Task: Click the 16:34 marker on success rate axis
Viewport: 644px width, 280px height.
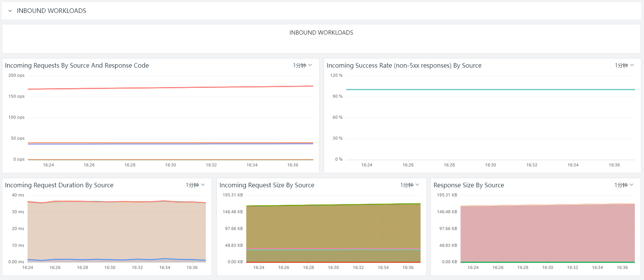Action: (x=573, y=165)
